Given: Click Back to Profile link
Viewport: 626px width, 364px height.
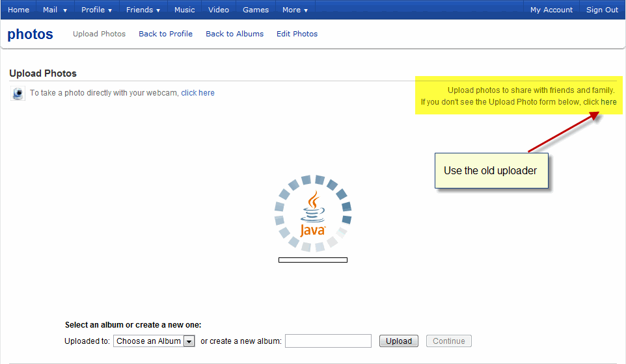Looking at the screenshot, I should coord(166,34).
